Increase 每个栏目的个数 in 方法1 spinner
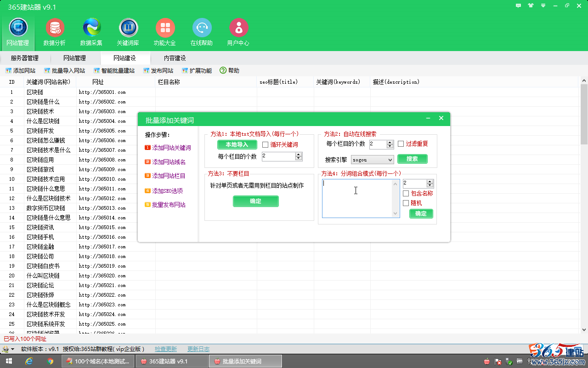 click(299, 155)
